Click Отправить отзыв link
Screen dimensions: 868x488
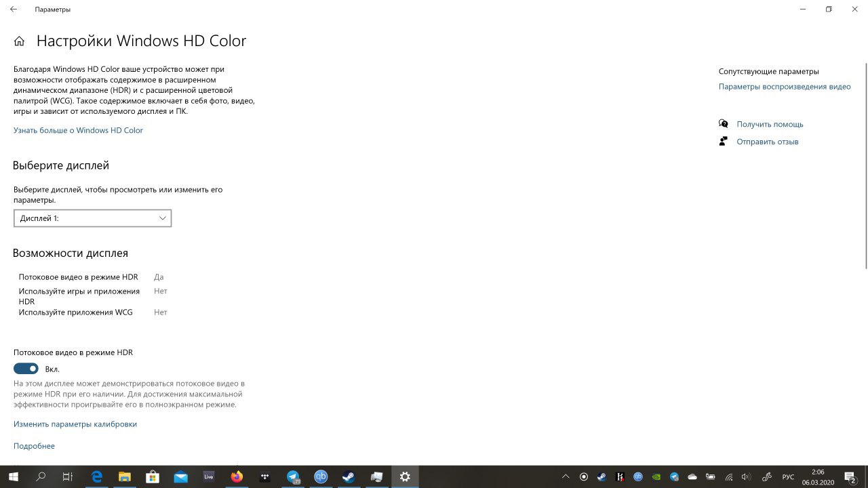coord(768,142)
